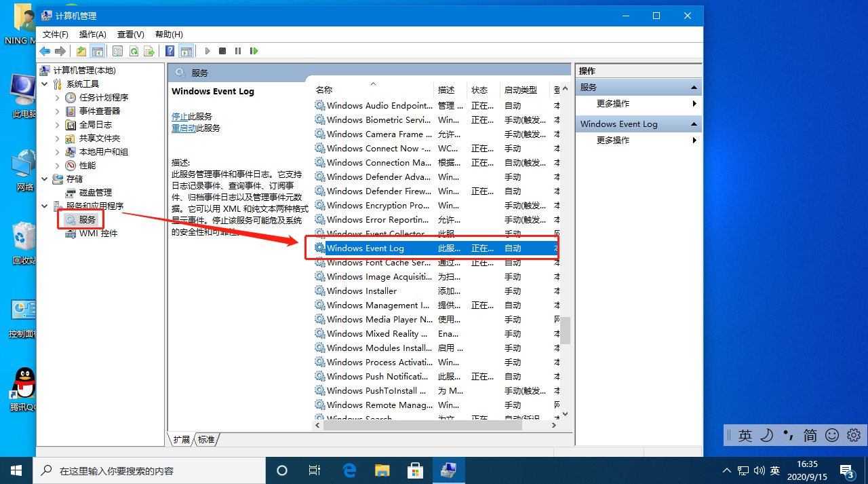This screenshot has height=484, width=868.
Task: Select 计算机管理(本地) root node
Action: click(x=78, y=71)
